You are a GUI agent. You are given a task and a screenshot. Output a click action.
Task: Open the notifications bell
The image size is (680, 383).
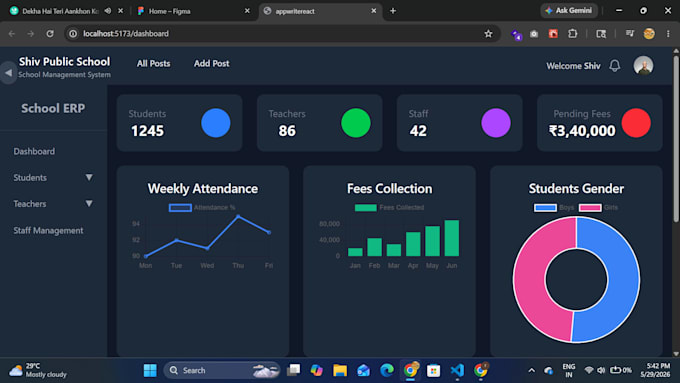[615, 66]
